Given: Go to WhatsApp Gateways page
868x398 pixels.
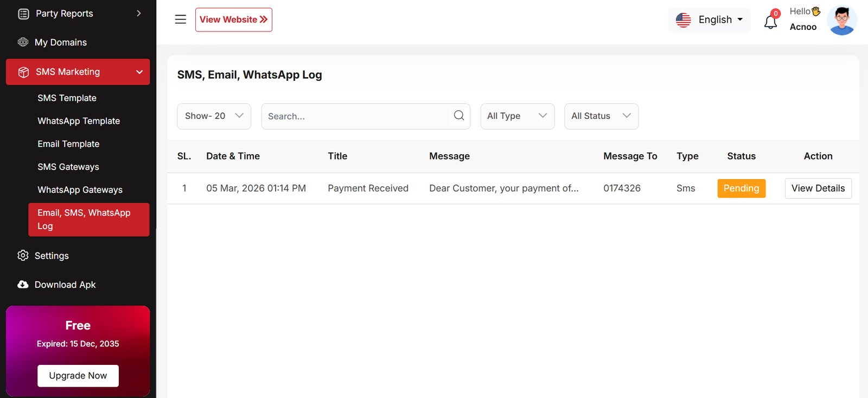Looking at the screenshot, I should coord(80,190).
